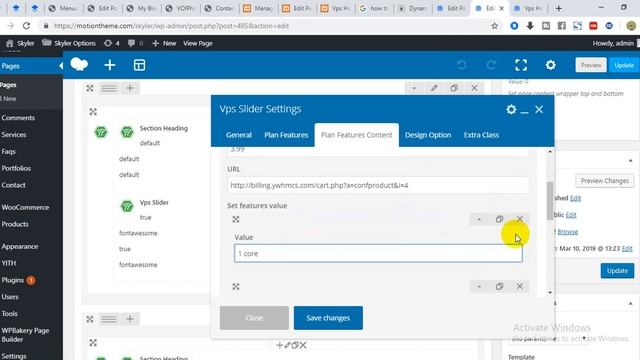This screenshot has height=360, width=640.
Task: Click View Page in admin bar
Action: point(198,43)
